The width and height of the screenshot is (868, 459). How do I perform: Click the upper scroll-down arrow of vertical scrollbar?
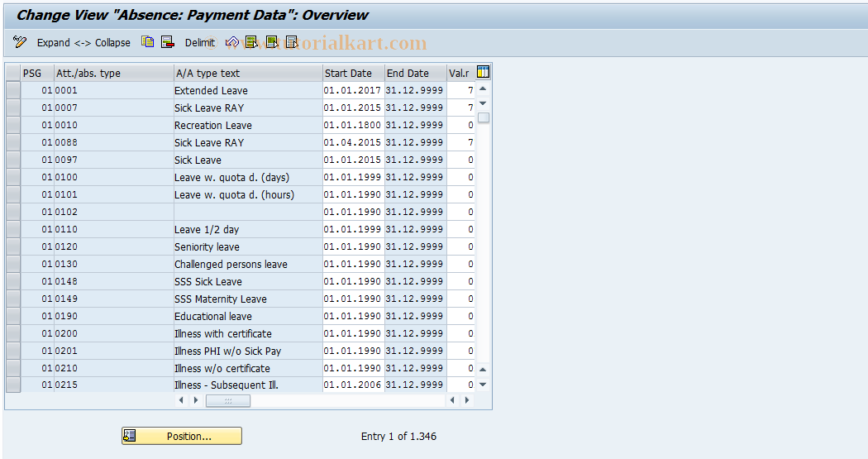click(x=483, y=103)
